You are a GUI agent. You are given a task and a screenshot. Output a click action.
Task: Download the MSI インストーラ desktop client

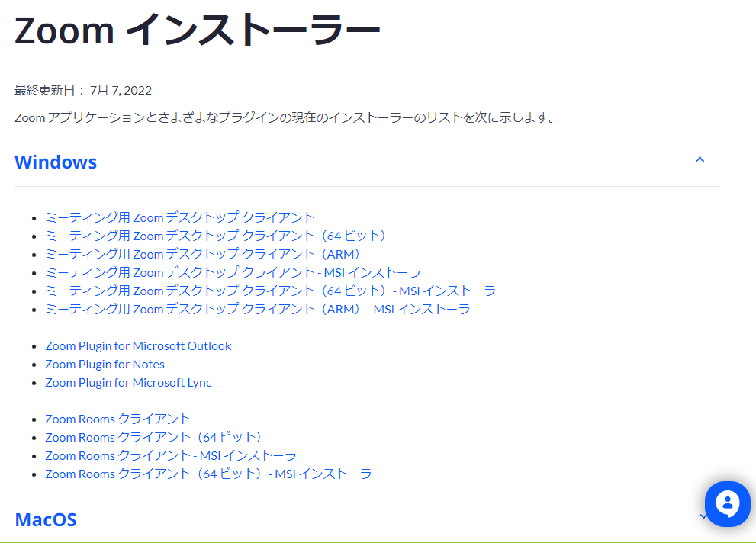234,272
